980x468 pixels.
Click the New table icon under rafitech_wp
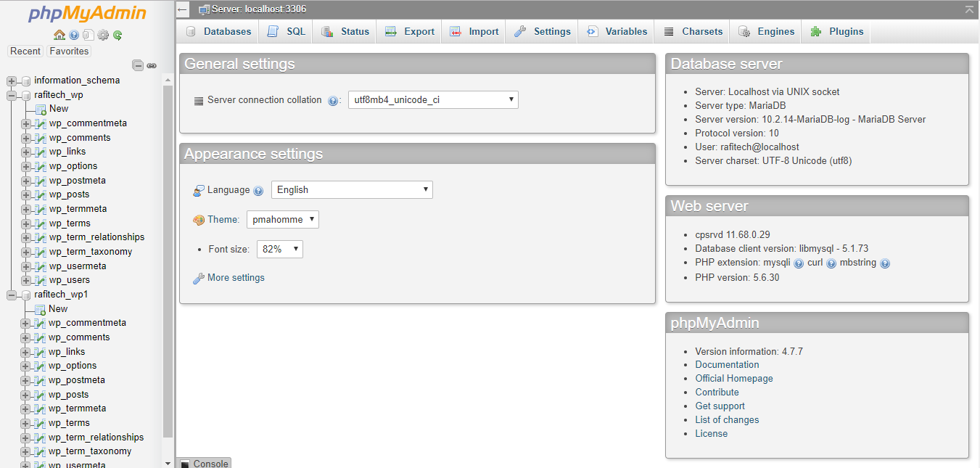pos(41,109)
